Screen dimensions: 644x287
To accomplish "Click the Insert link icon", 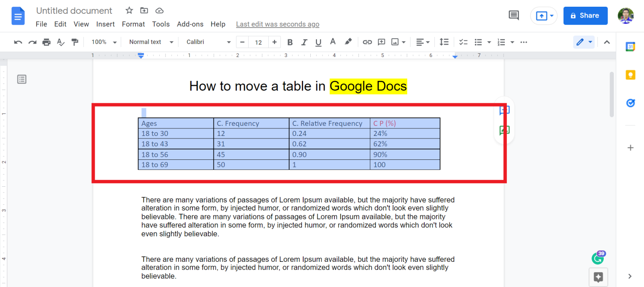I will [x=367, y=42].
